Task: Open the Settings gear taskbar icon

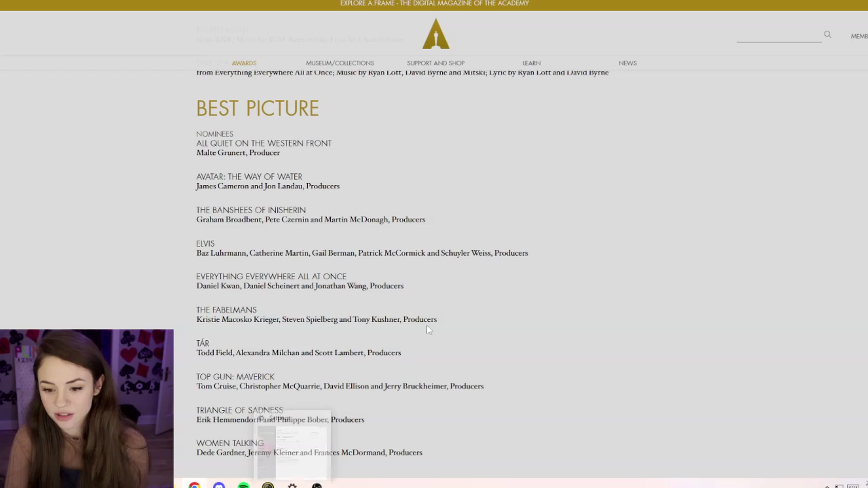Action: (x=292, y=485)
